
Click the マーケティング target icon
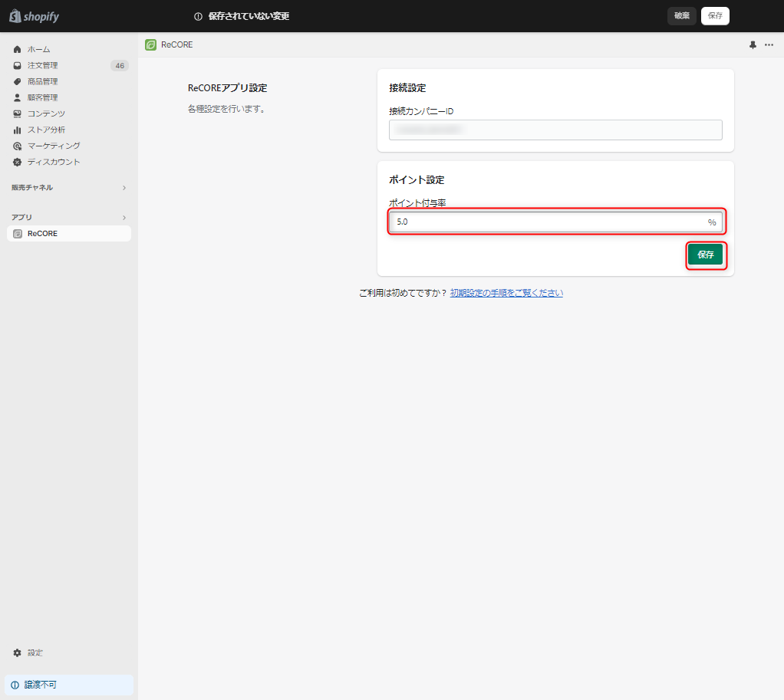pyautogui.click(x=18, y=146)
